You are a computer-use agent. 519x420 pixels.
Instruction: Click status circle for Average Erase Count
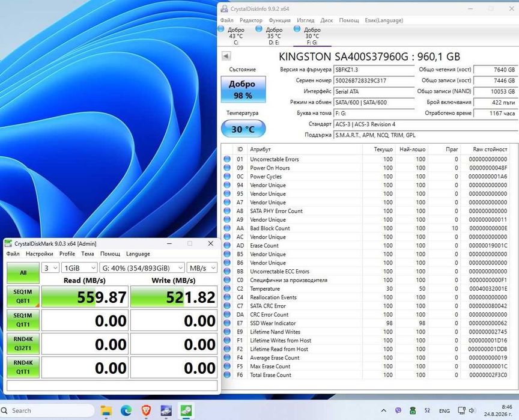(227, 358)
